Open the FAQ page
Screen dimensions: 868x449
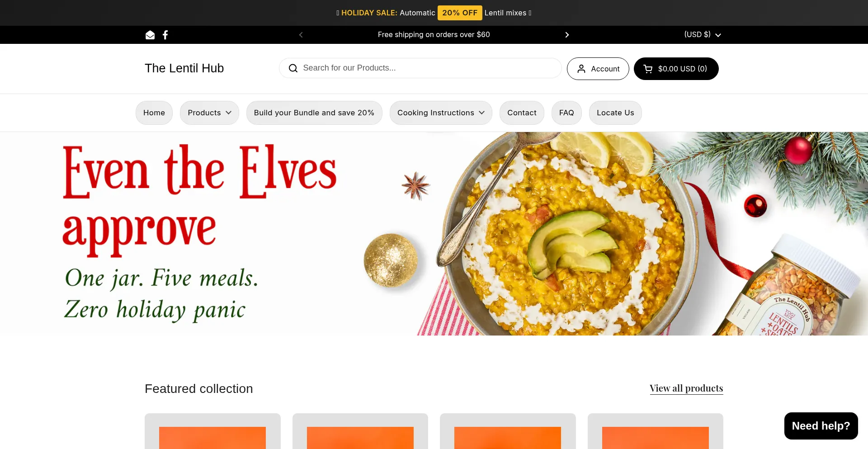tap(566, 113)
